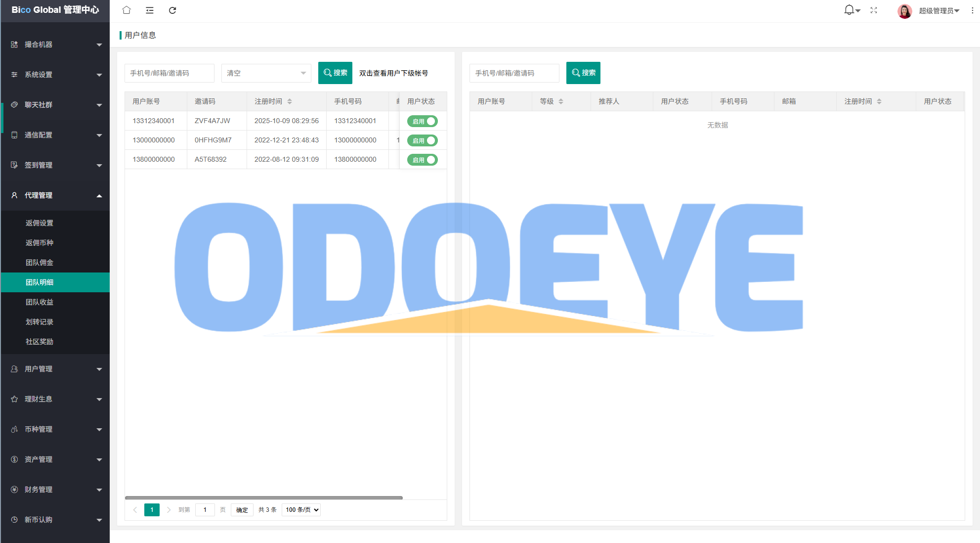Click the left panel 搜索 button
Viewport: 980px width, 543px height.
click(335, 73)
